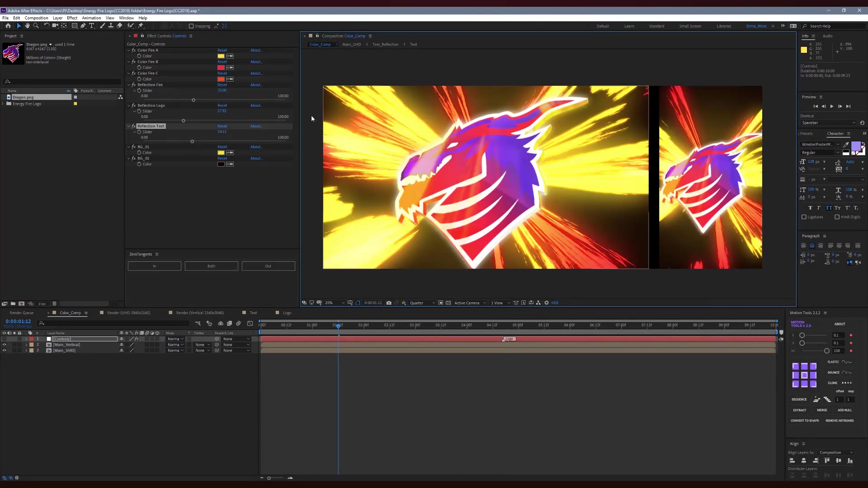Image resolution: width=868 pixels, height=488 pixels.
Task: Open the channel and color management icon
Action: (x=404, y=303)
